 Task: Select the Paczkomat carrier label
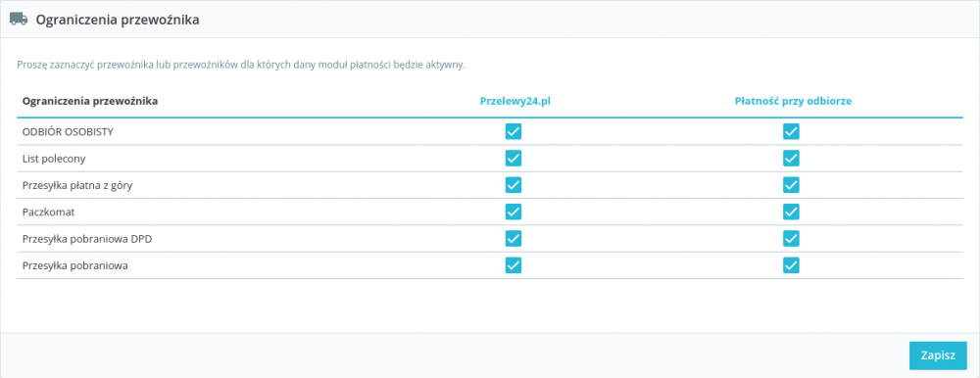pyautogui.click(x=49, y=213)
